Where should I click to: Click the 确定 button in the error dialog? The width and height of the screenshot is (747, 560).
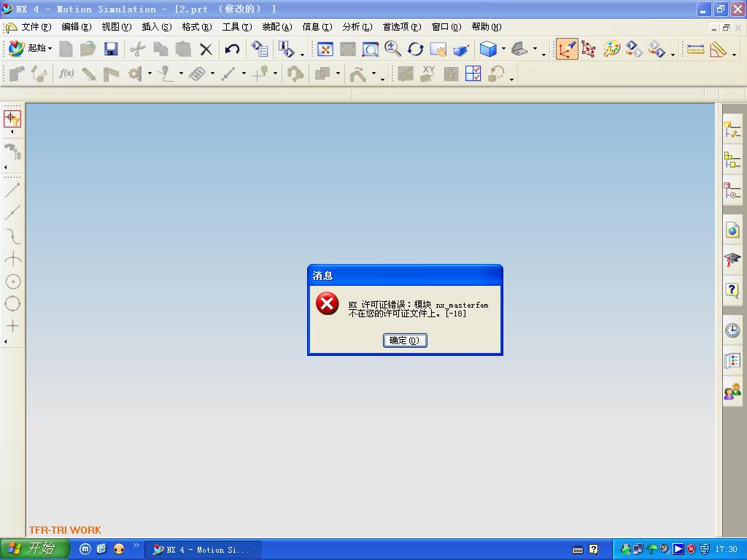tap(405, 340)
